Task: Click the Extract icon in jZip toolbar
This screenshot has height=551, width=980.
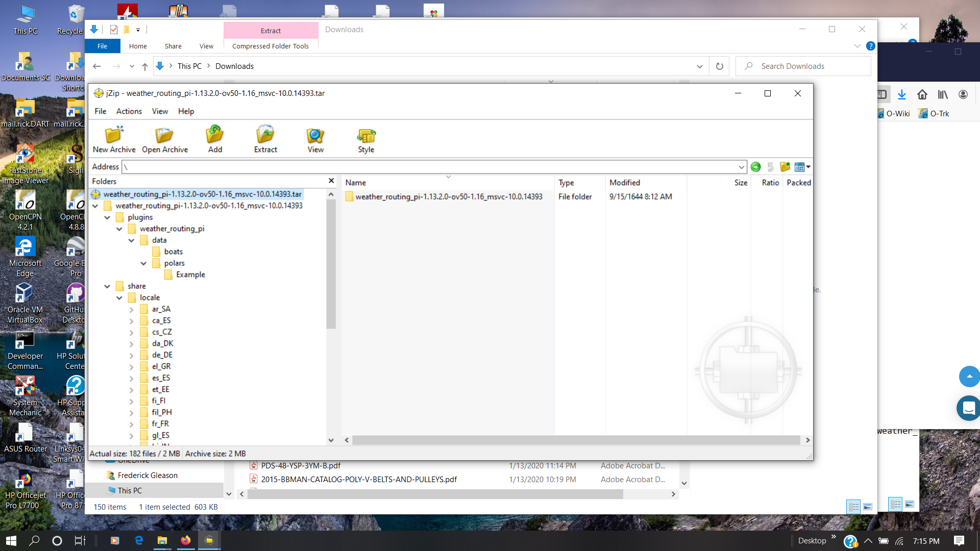Action: [x=265, y=139]
